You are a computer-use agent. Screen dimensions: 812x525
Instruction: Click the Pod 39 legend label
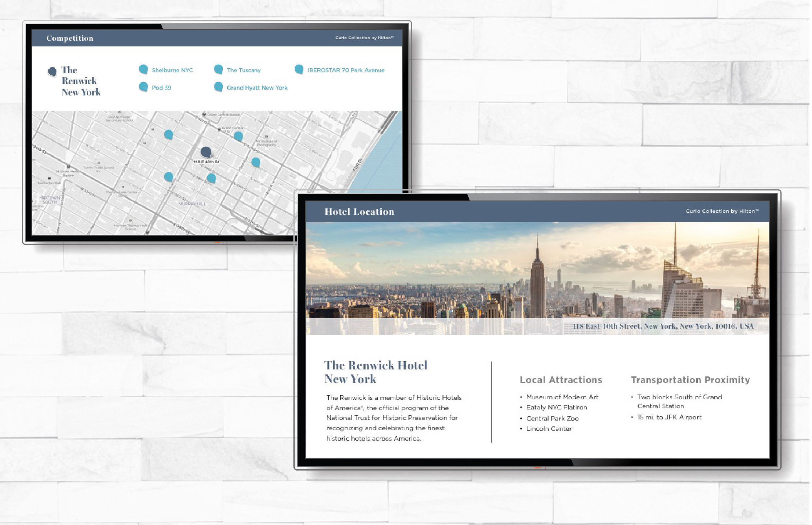(161, 88)
